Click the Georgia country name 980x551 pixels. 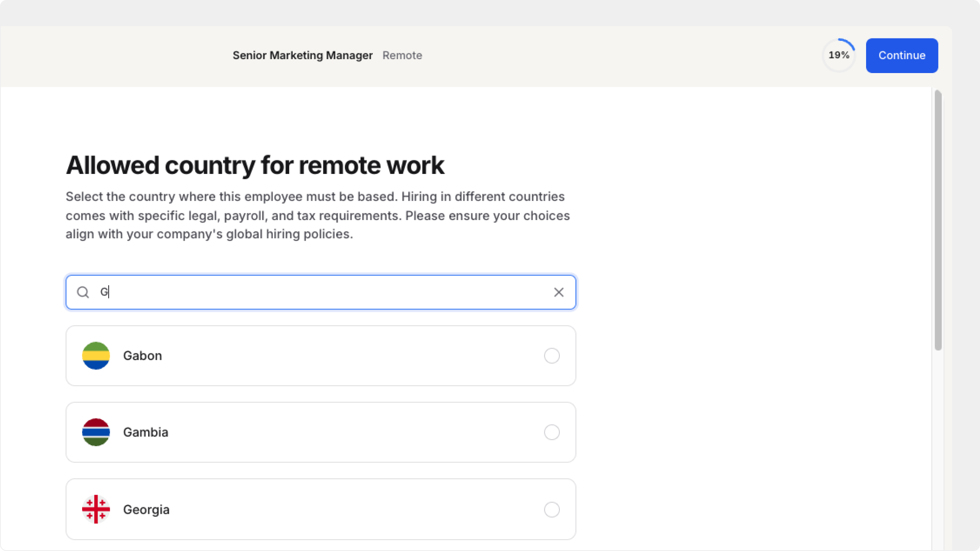(x=146, y=509)
